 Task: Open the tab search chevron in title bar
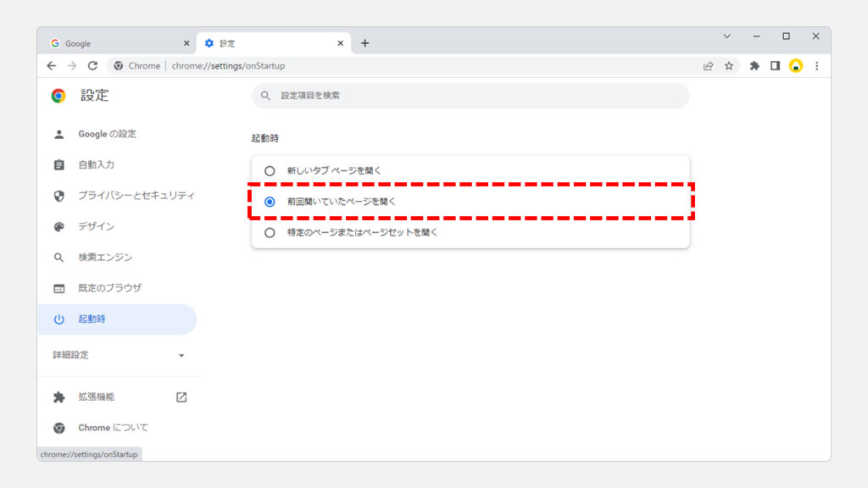point(726,36)
